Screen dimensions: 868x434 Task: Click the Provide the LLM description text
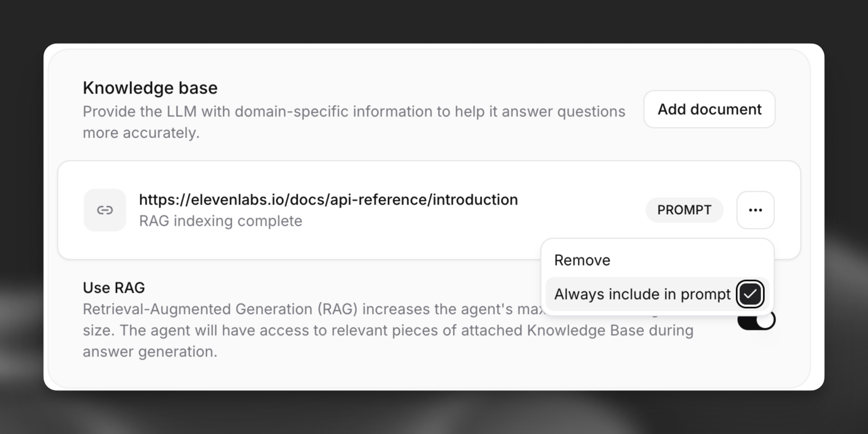point(353,112)
